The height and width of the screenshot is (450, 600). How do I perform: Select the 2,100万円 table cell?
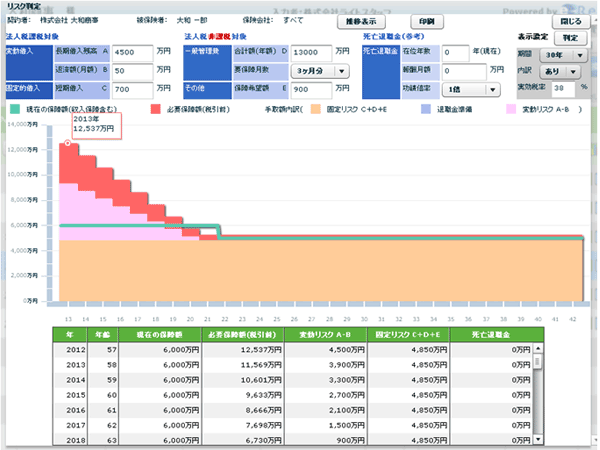pyautogui.click(x=326, y=410)
